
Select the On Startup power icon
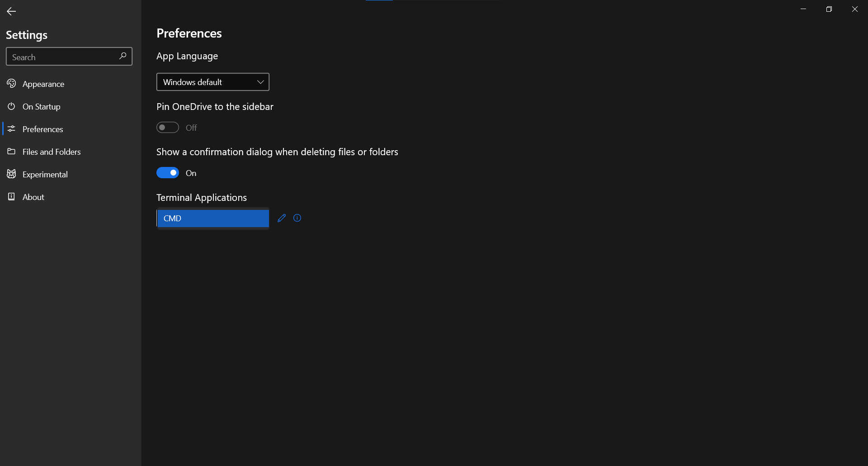pos(11,106)
